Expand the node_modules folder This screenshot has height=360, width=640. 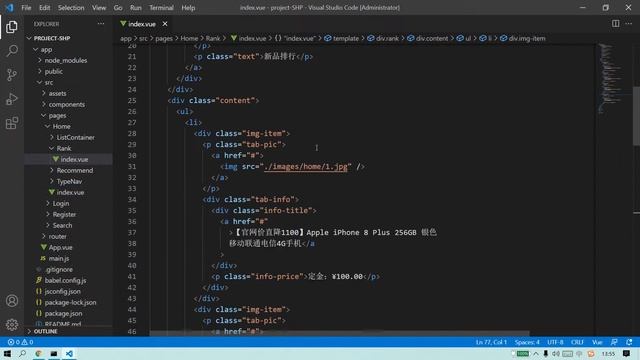pyautogui.click(x=66, y=60)
